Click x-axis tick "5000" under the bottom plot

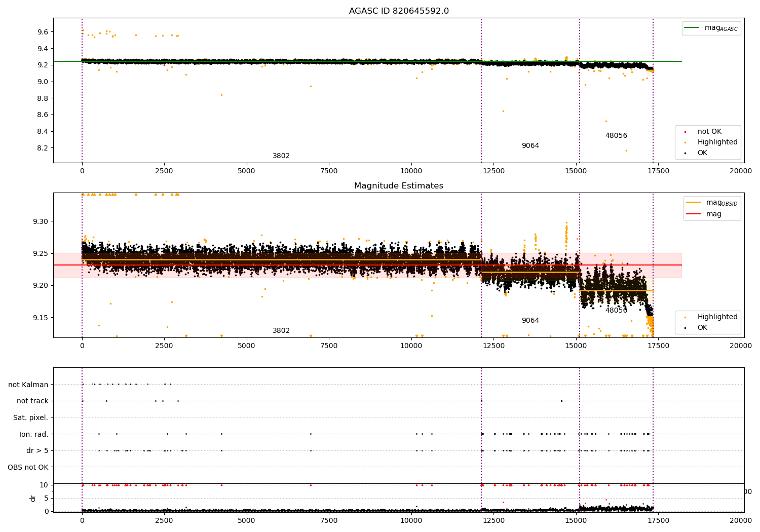point(247,521)
